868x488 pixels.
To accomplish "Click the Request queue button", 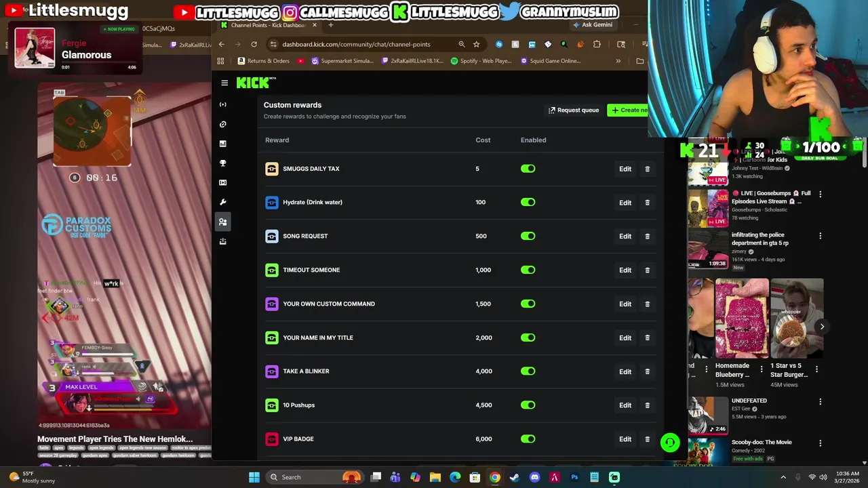I will 574,110.
